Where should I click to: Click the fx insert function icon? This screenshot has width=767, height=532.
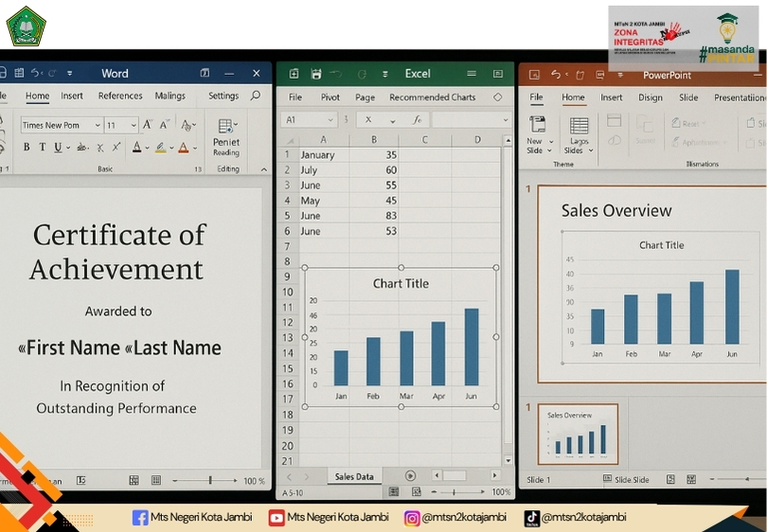point(417,120)
